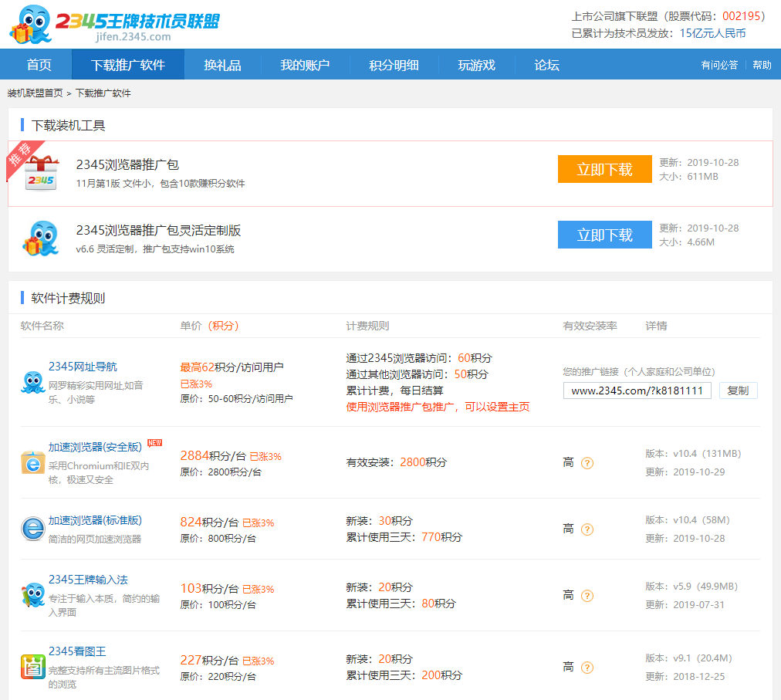Image resolution: width=781 pixels, height=700 pixels.
Task: Click 15亿元人民币 text in header
Action: pyautogui.click(x=713, y=33)
